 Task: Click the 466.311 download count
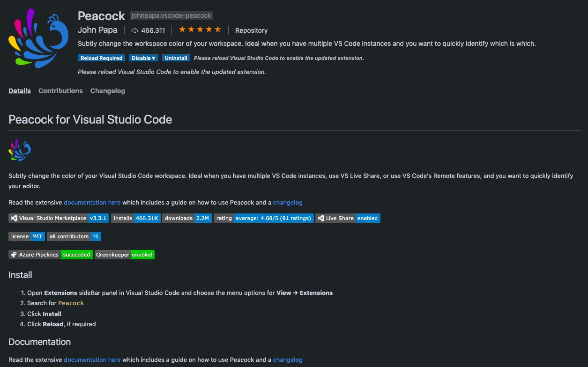tap(153, 30)
